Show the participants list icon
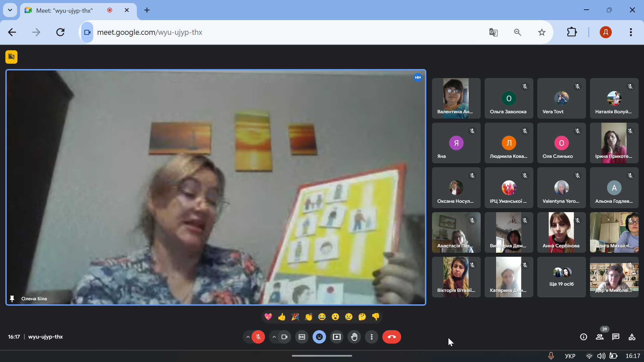644x362 pixels. click(x=599, y=337)
